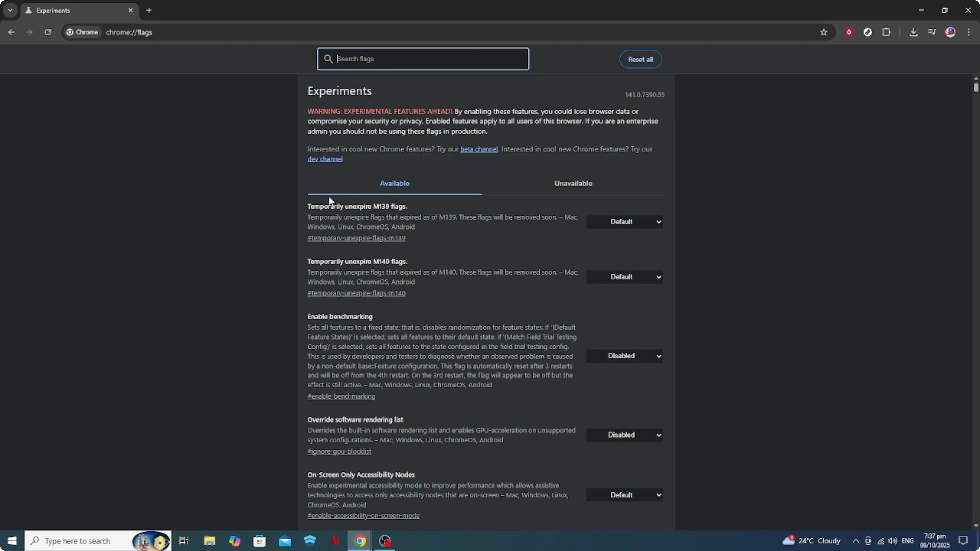The width and height of the screenshot is (980, 551).
Task: Open the browser extensions puzzle icon
Action: pyautogui.click(x=887, y=32)
